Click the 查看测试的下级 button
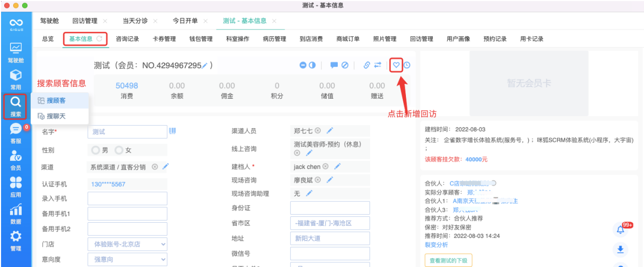 (449, 260)
